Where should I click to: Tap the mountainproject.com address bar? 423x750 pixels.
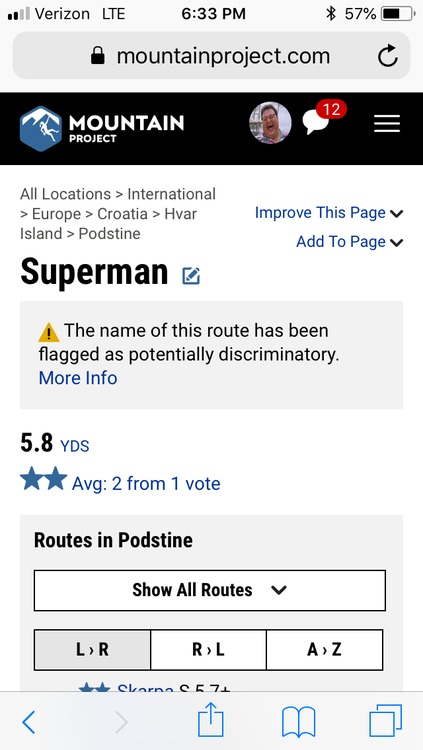211,56
